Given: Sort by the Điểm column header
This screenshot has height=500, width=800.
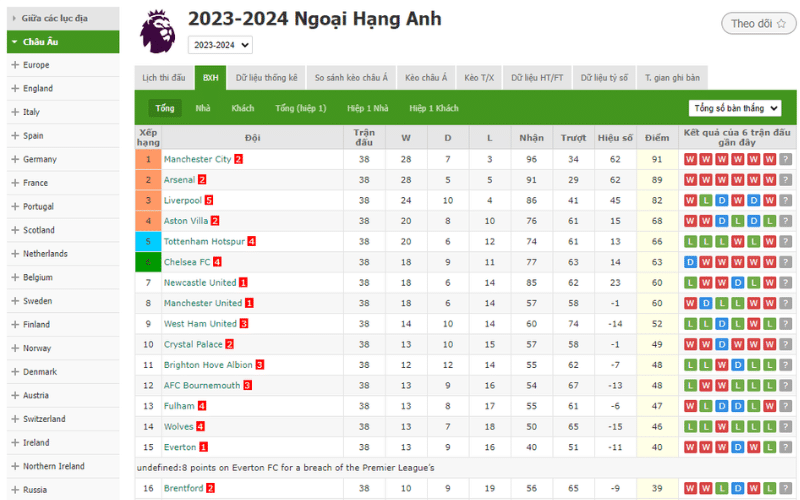Looking at the screenshot, I should pyautogui.click(x=657, y=138).
